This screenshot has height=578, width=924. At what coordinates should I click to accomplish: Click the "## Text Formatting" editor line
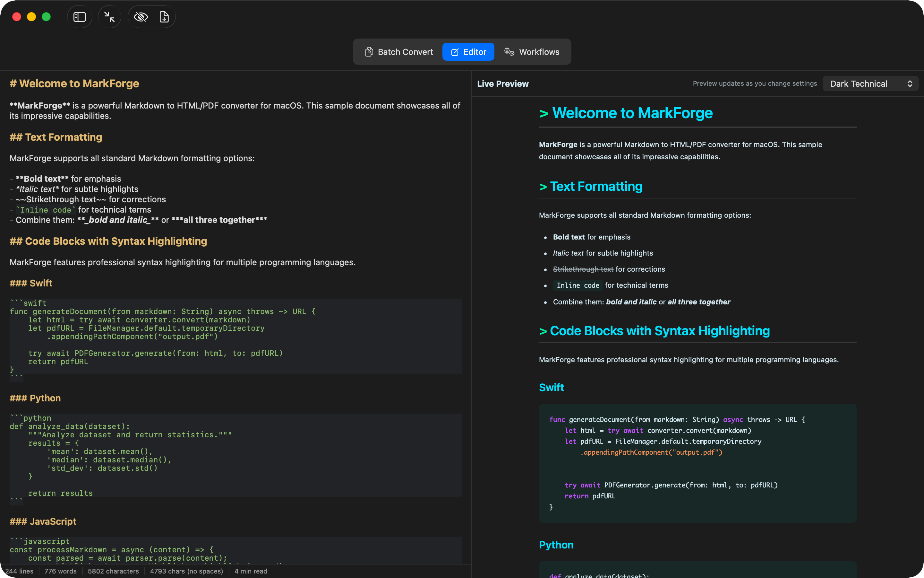[56, 137]
